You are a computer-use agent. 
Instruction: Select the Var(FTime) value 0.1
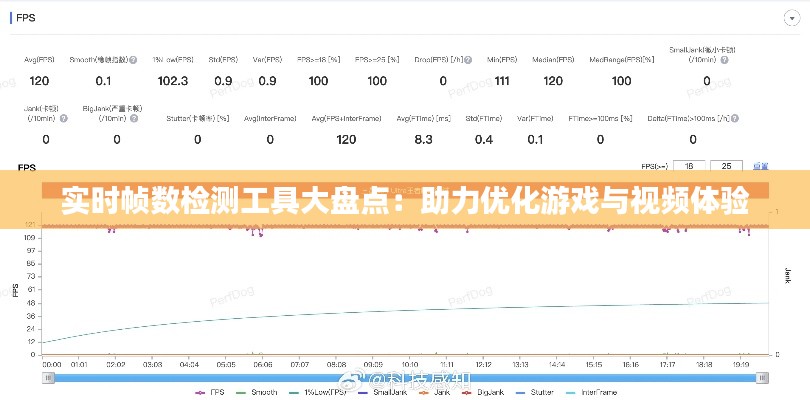(535, 140)
